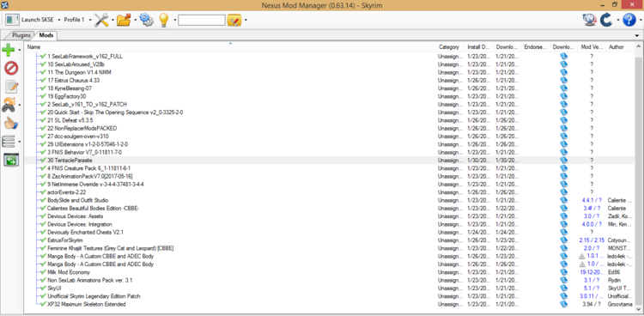Expand the tools icon dropdown arrow
This screenshot has height=316, width=644.
point(112,20)
